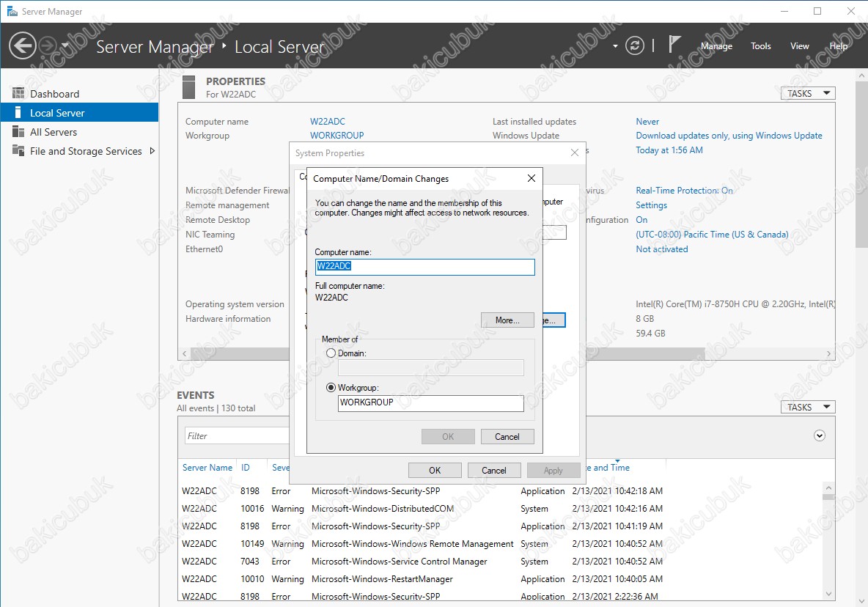Select the Workgroup radio button

[x=331, y=387]
